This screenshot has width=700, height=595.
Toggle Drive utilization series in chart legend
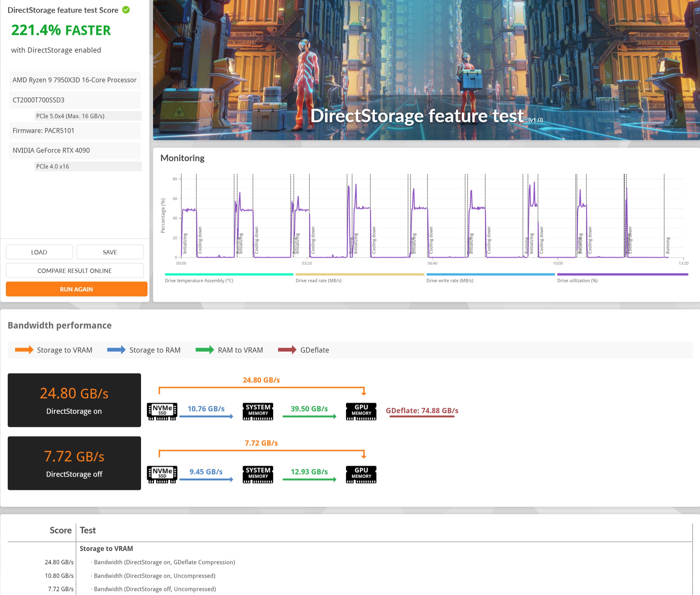pos(577,280)
